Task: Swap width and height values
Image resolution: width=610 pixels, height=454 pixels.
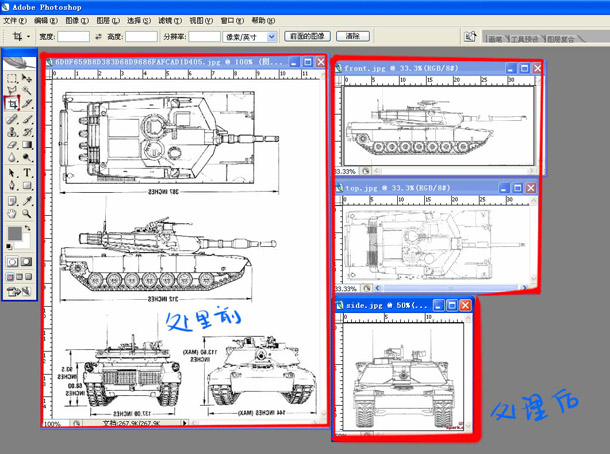Action: tap(98, 37)
